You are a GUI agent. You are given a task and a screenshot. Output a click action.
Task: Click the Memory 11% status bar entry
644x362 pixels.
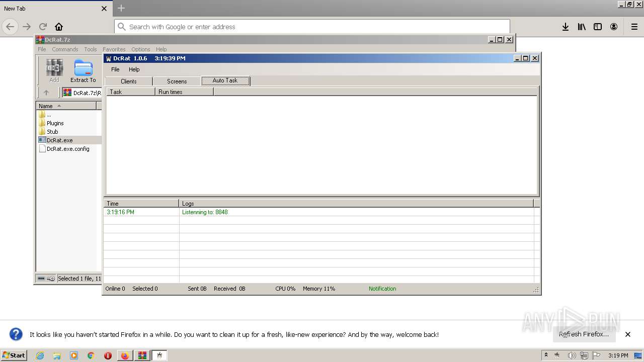pyautogui.click(x=319, y=289)
